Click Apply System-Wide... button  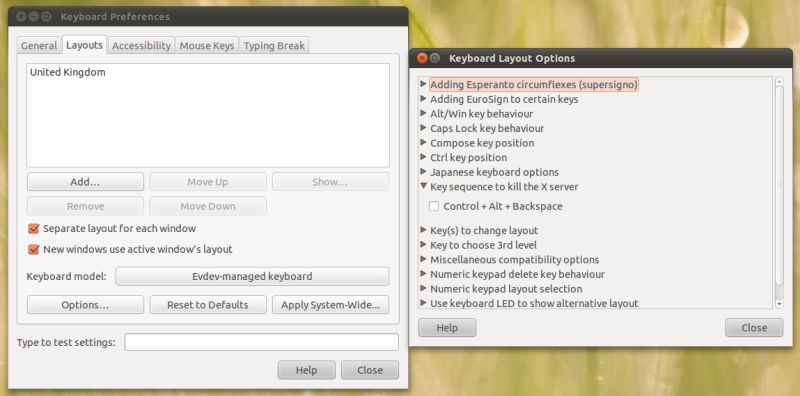(x=330, y=305)
